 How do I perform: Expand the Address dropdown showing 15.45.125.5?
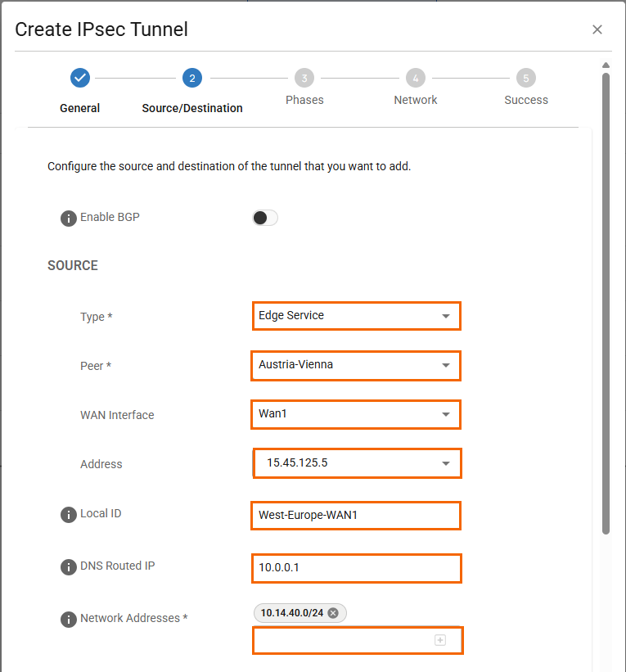tap(358, 463)
